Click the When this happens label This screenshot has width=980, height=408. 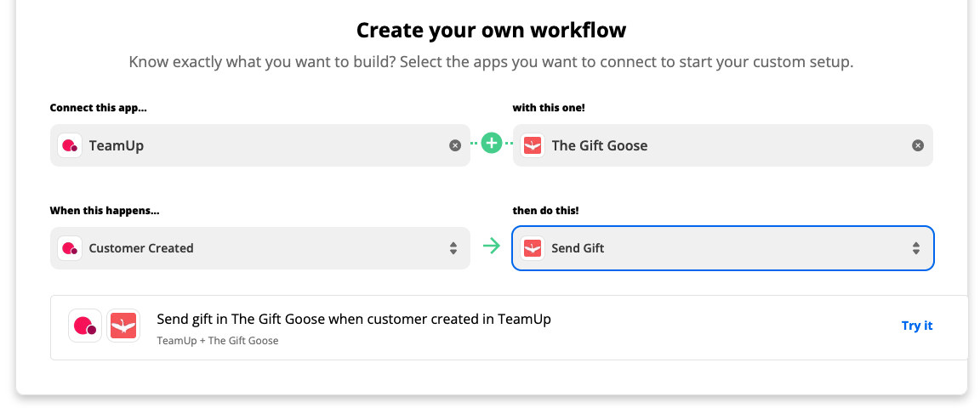105,211
